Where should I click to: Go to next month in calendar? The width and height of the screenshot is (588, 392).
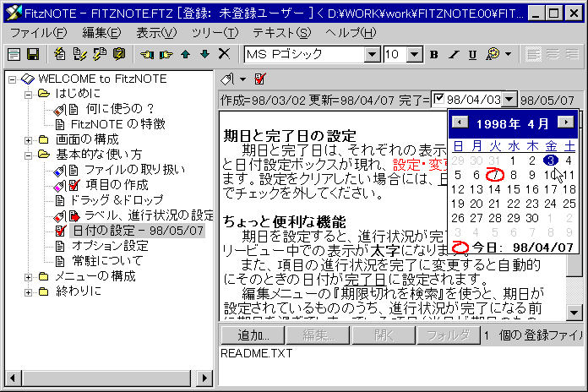pyautogui.click(x=565, y=122)
